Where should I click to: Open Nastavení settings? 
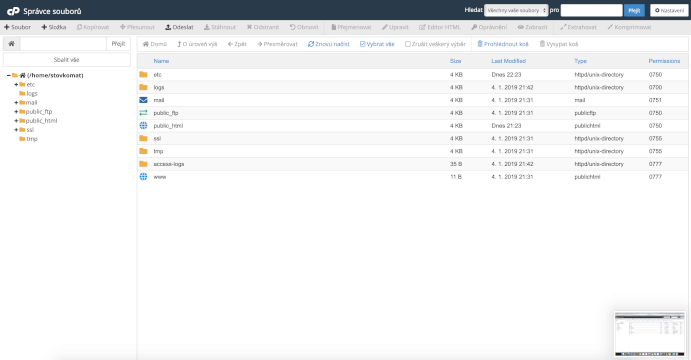click(x=669, y=10)
